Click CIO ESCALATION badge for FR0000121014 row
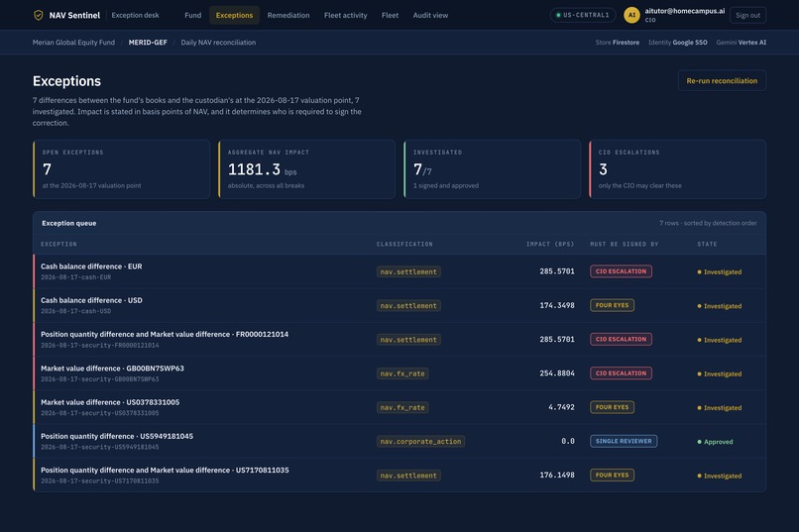 pyautogui.click(x=621, y=339)
